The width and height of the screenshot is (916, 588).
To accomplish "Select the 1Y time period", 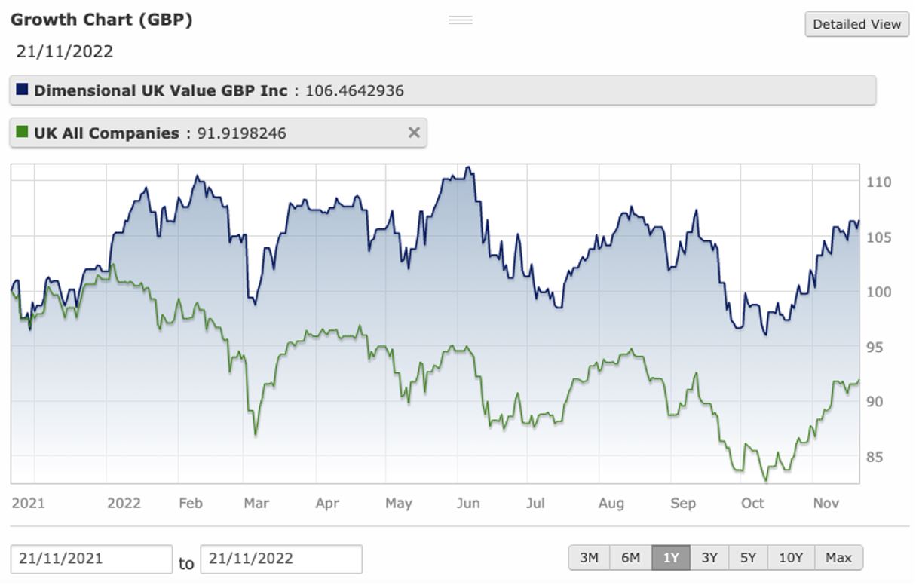I will [x=670, y=558].
